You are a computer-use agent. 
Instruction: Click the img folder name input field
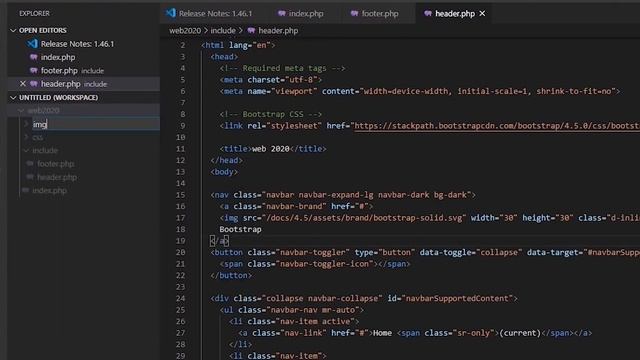96,124
